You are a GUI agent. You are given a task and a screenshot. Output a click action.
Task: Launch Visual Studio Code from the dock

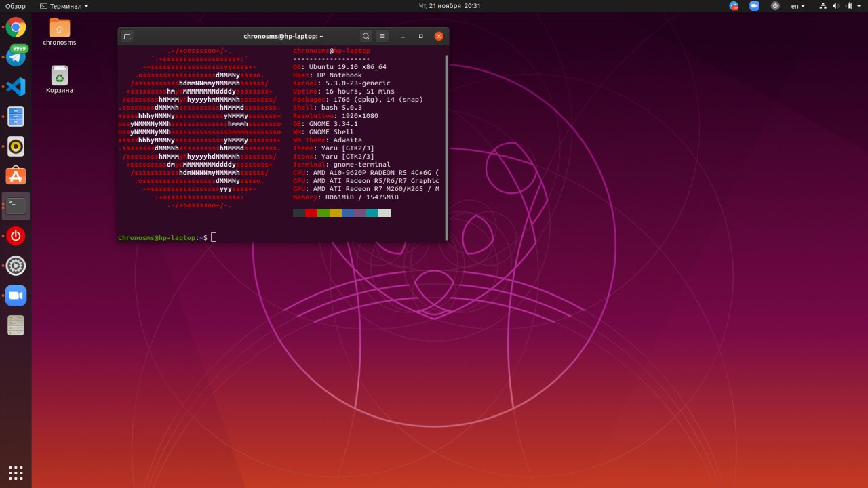click(16, 87)
